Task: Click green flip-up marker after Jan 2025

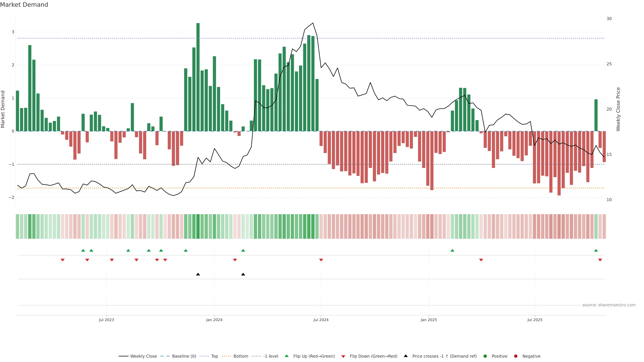Action: (x=452, y=250)
